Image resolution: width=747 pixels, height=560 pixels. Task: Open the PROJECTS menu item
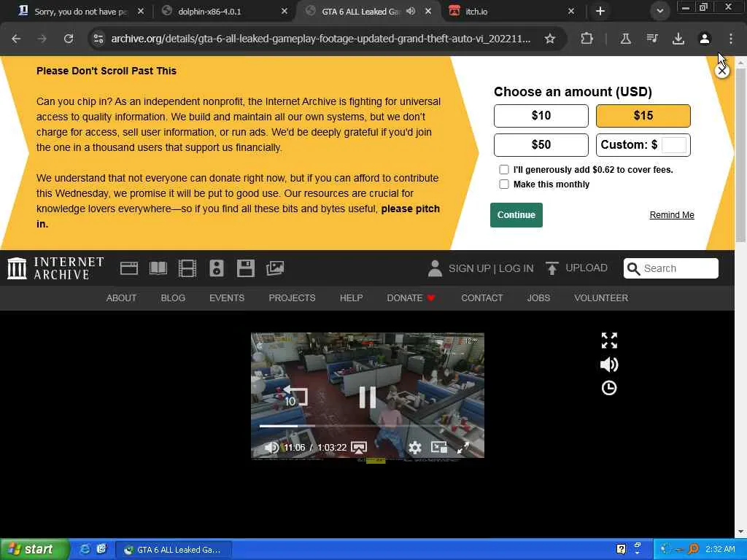(x=292, y=298)
